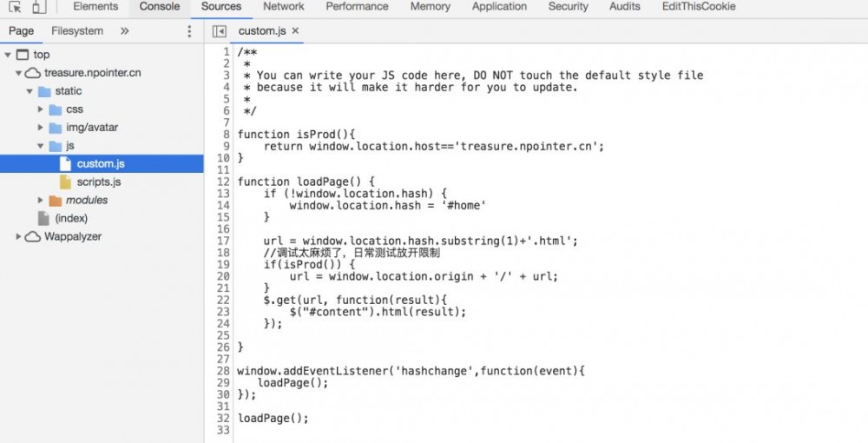
Task: Activate the inspect element picker icon
Action: point(15,7)
